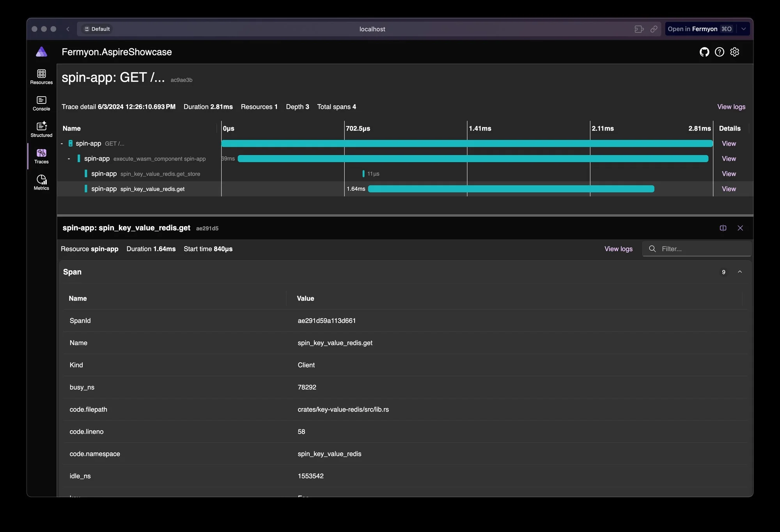Go to Structured logs page
780x532 pixels.
41,130
